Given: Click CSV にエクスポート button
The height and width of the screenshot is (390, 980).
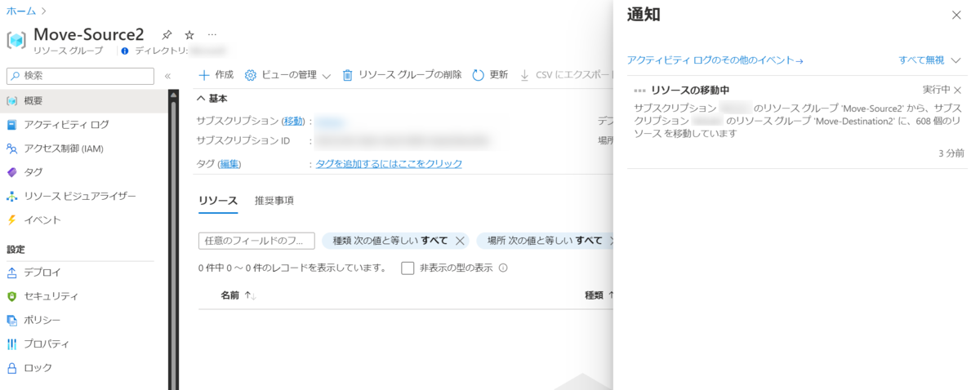Looking at the screenshot, I should (566, 75).
